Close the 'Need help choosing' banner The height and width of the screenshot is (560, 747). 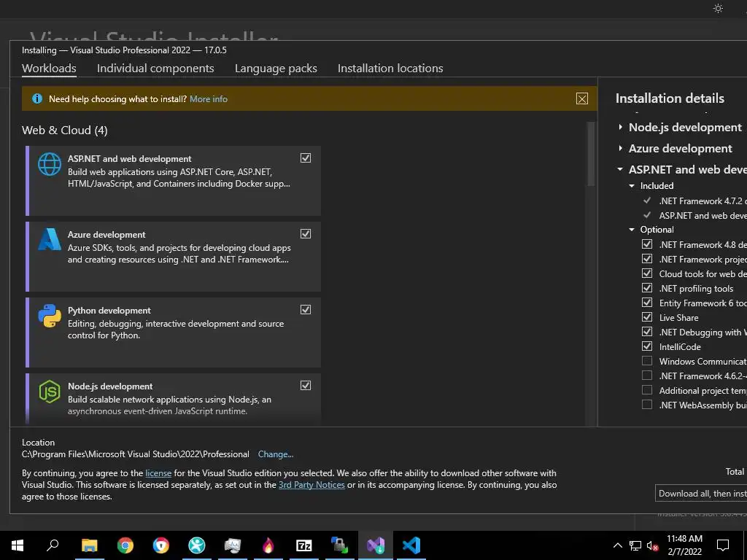[x=581, y=98]
